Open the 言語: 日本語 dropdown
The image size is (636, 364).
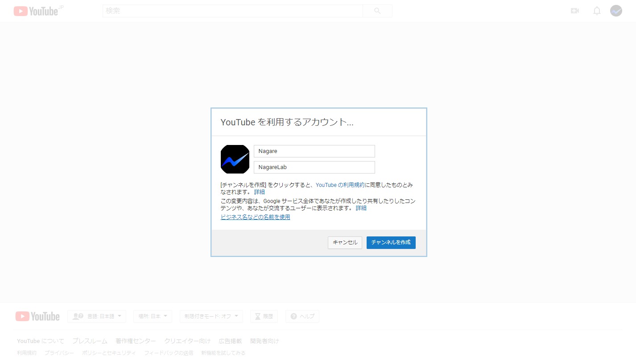click(97, 316)
